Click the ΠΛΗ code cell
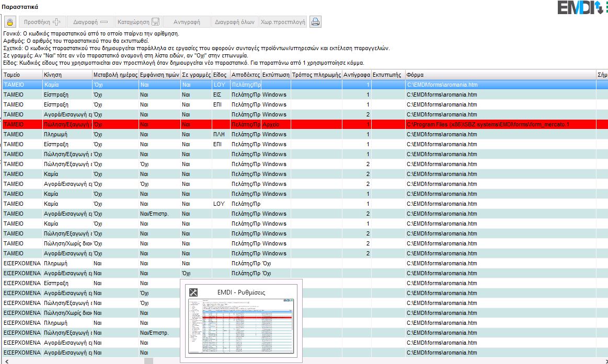Viewport: 608px width, 364px height. pyautogui.click(x=221, y=134)
